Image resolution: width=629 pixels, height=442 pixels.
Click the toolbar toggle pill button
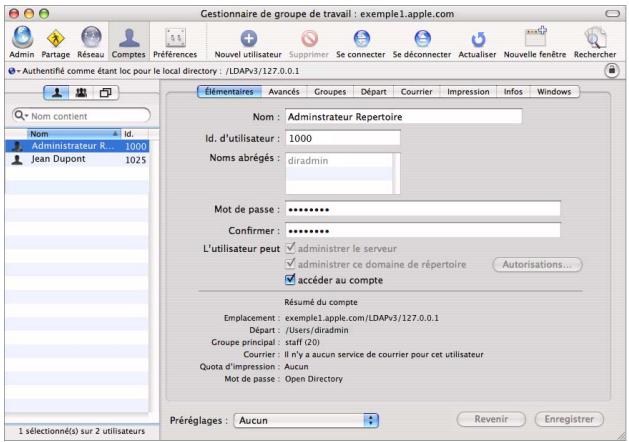click(x=612, y=14)
